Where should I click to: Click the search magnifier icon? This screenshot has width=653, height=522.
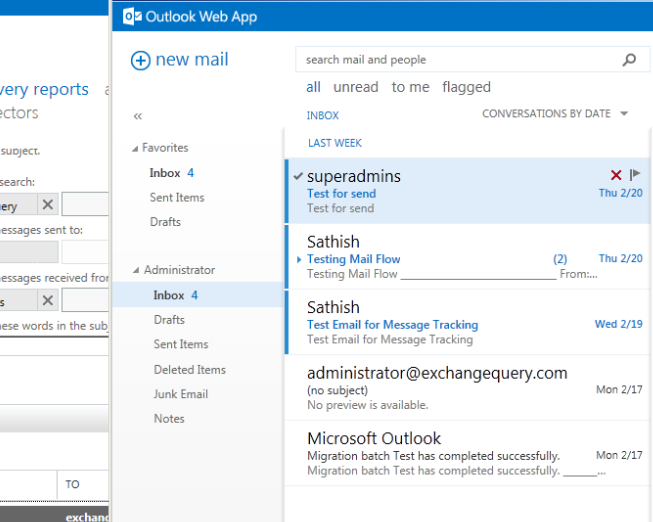pos(629,60)
